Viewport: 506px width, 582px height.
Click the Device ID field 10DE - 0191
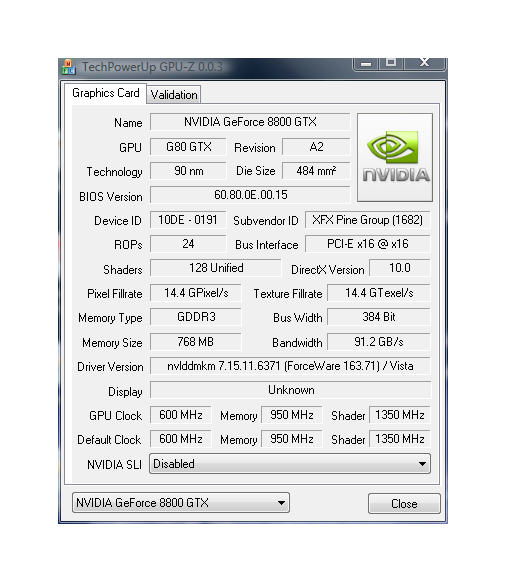tap(188, 220)
